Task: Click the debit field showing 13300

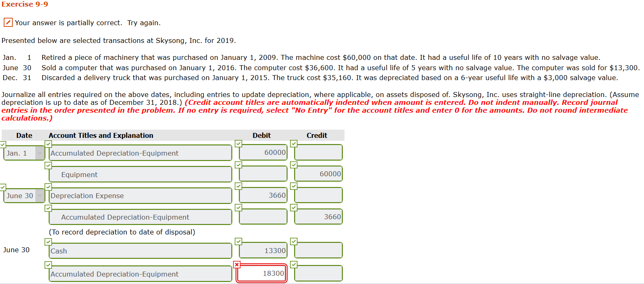Action: 263,251
